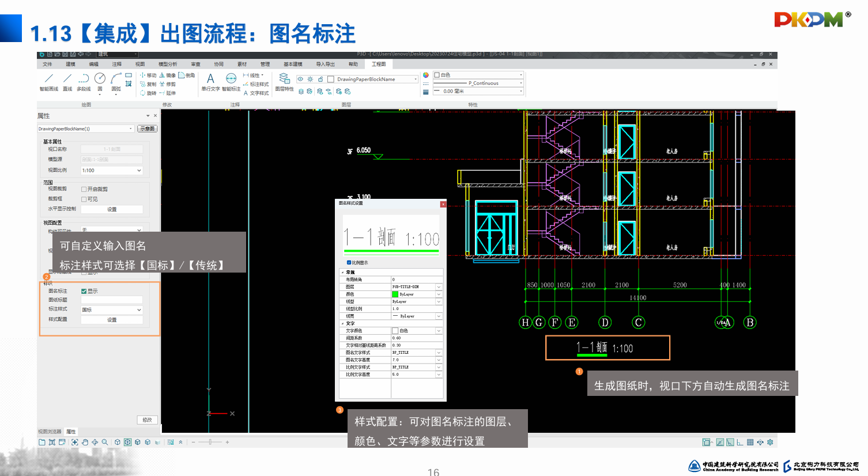This screenshot has width=868, height=476.
Task: Click the 镜像 mirror tool
Action: 167,75
